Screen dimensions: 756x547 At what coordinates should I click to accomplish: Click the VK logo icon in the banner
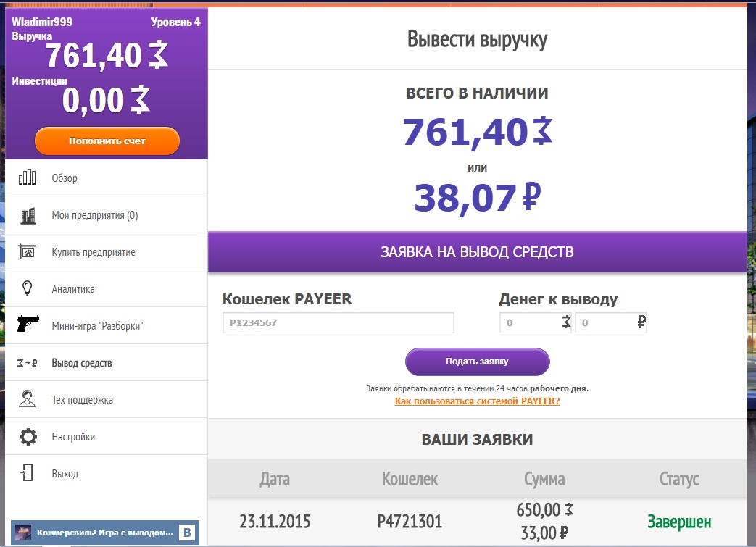pyautogui.click(x=187, y=533)
